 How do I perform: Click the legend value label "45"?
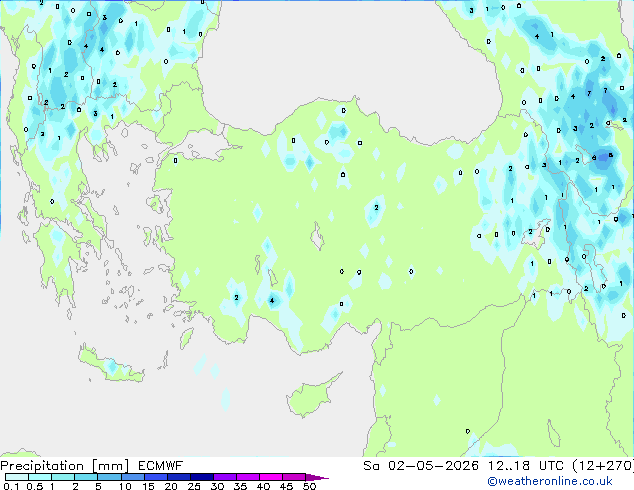pyautogui.click(x=286, y=486)
